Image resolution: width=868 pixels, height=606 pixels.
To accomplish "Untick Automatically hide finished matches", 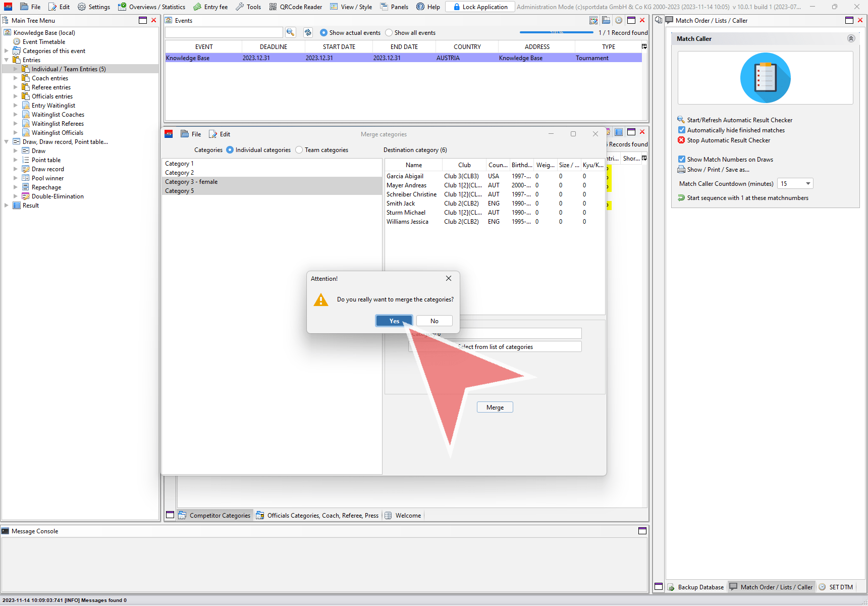I will [x=682, y=130].
